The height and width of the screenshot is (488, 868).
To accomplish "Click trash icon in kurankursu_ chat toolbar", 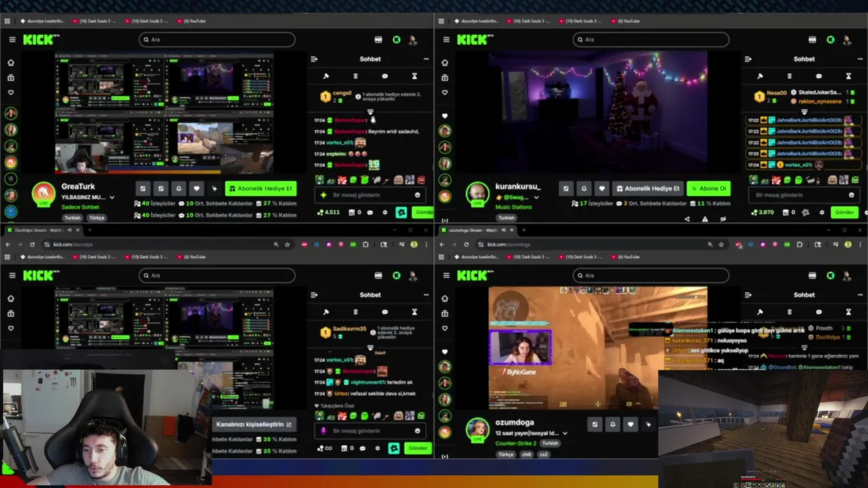I will click(x=789, y=76).
